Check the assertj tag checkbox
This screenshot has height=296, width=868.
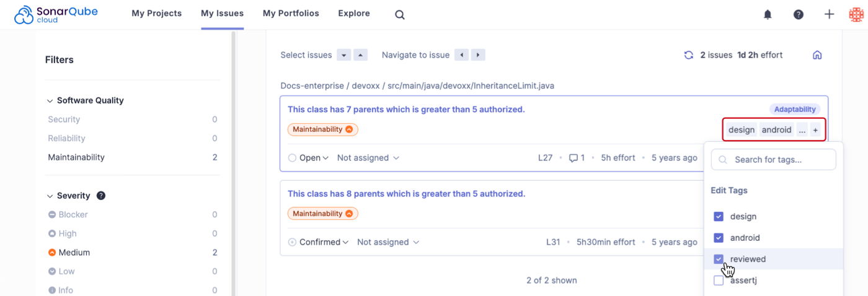(719, 281)
